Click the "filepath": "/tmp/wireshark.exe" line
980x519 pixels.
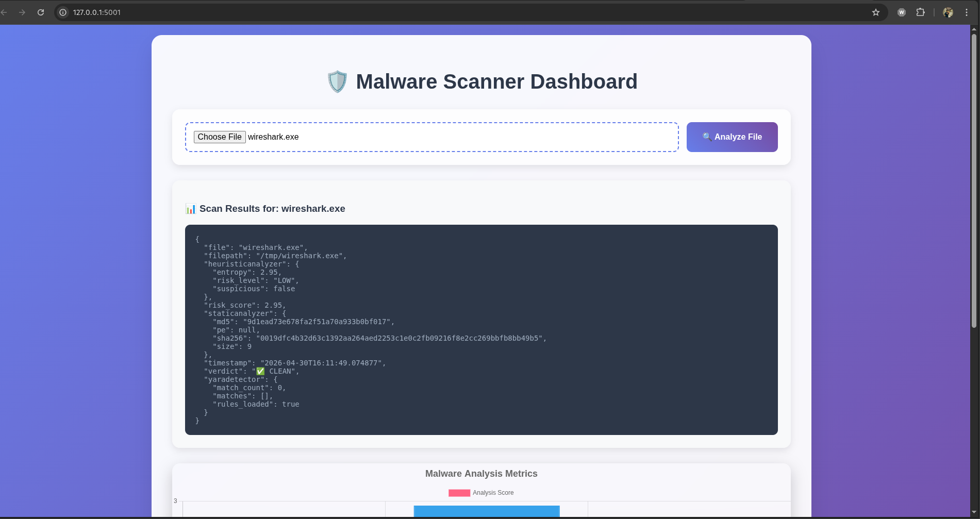click(275, 256)
